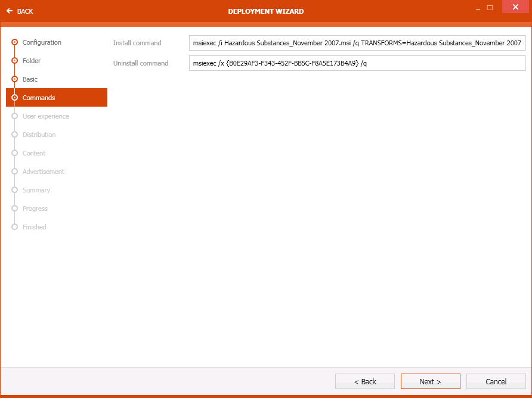The height and width of the screenshot is (398, 532).
Task: Click the Distribution step circle icon
Action: click(14, 135)
